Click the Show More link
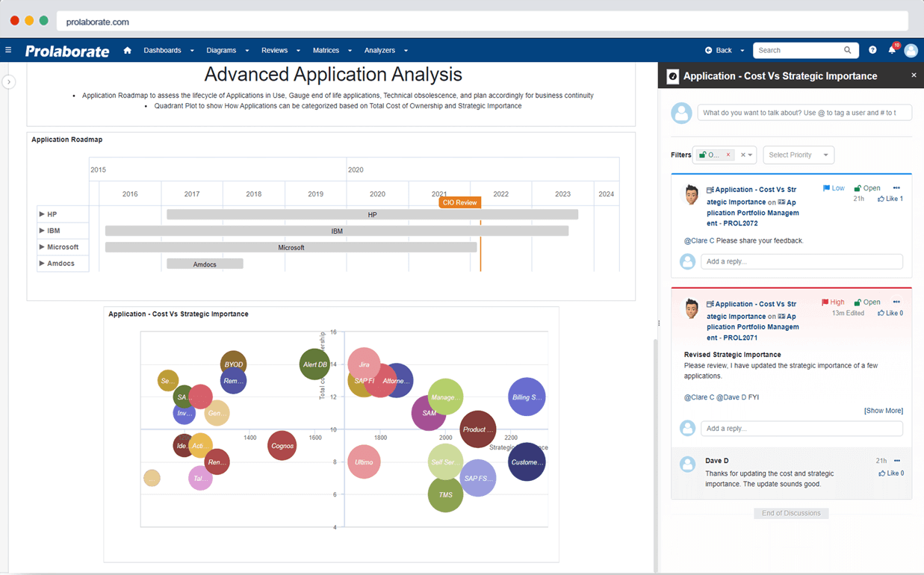This screenshot has width=924, height=575. click(884, 411)
